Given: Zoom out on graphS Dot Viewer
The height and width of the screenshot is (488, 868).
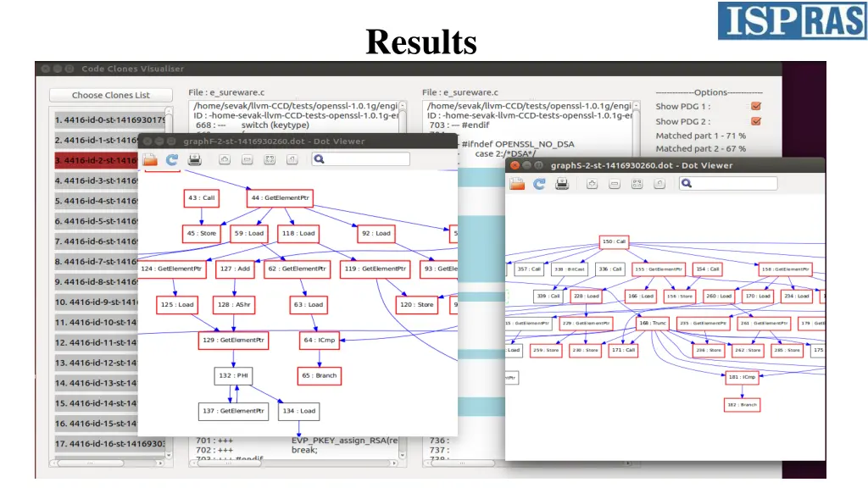Looking at the screenshot, I should point(615,184).
